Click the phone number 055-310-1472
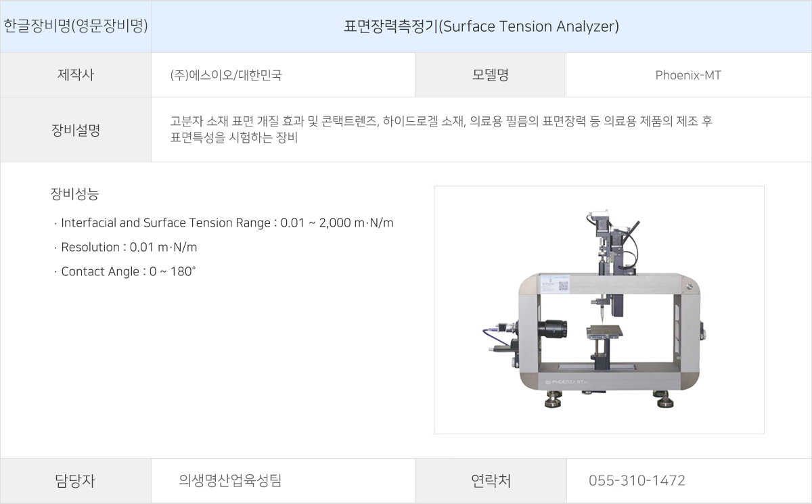 pos(637,481)
